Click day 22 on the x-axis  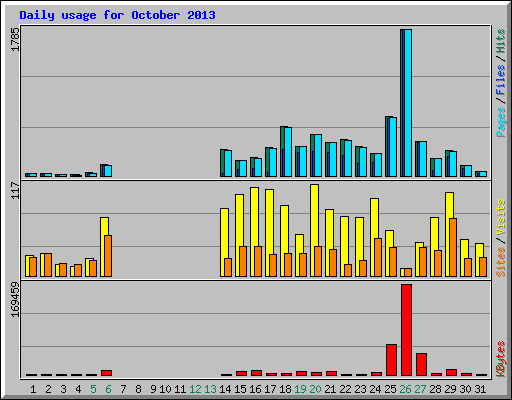tap(345, 389)
